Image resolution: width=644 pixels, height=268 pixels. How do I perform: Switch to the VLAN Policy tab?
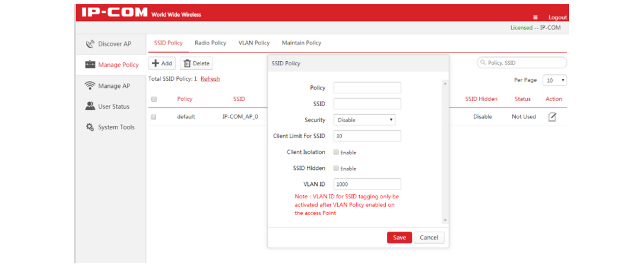tap(254, 43)
